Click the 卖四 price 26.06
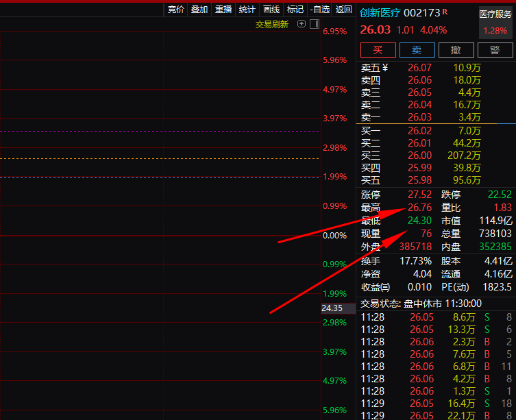This screenshot has width=516, height=420. (x=419, y=80)
